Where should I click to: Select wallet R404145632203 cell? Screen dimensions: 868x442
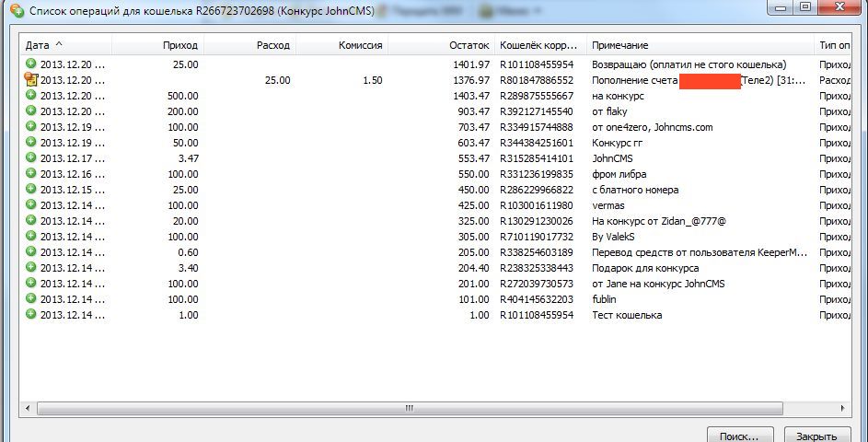point(537,299)
